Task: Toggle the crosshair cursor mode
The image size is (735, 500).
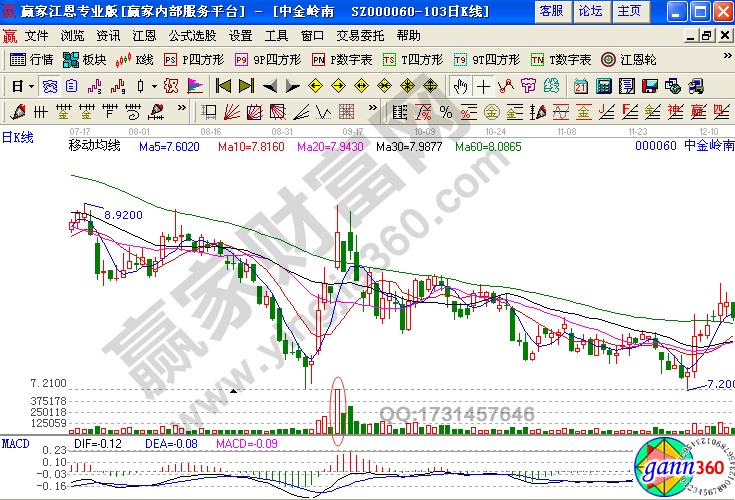Action: [483, 85]
